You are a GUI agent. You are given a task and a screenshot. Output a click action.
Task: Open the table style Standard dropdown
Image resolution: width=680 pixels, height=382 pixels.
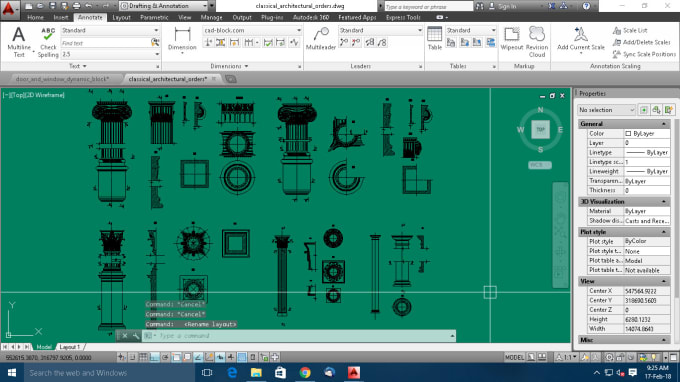click(x=471, y=30)
